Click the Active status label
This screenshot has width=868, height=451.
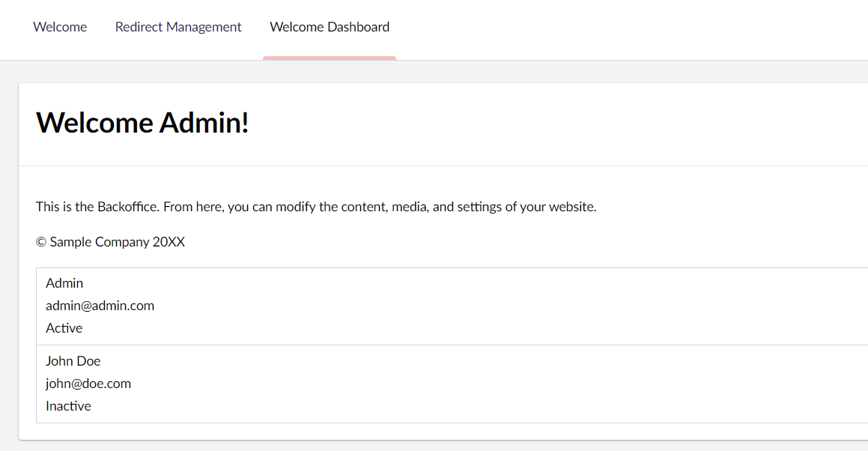(x=64, y=328)
